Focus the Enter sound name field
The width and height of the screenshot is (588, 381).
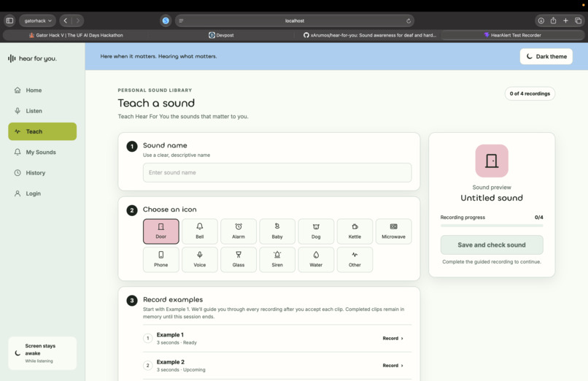pyautogui.click(x=277, y=172)
